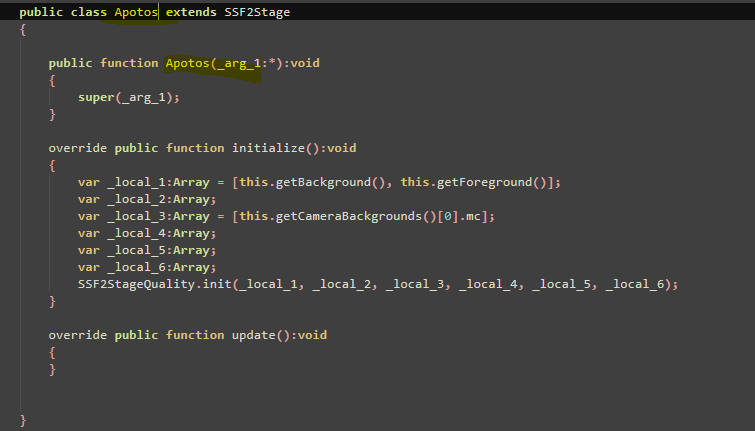The height and width of the screenshot is (431, 755).
Task: Click the Apotos constructor name
Action: [x=187, y=63]
